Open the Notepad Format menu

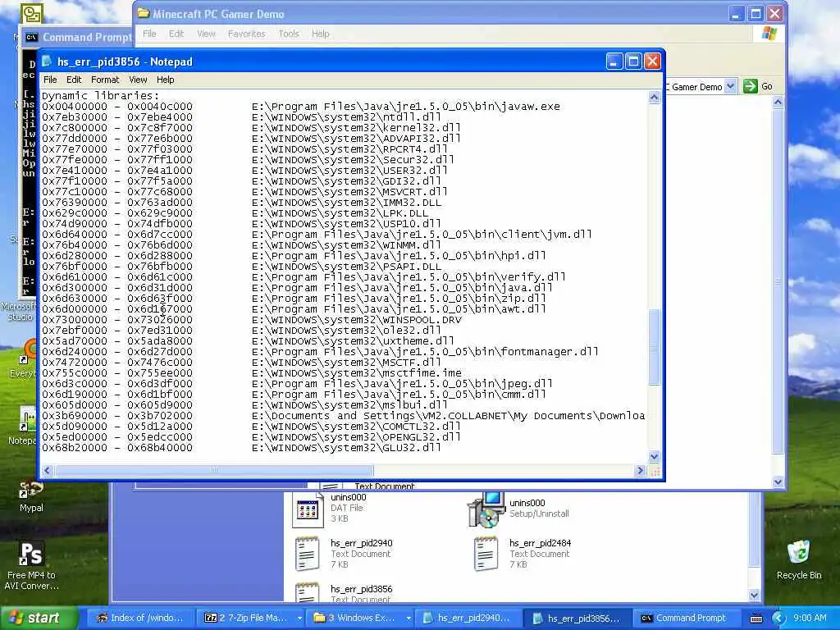click(105, 80)
